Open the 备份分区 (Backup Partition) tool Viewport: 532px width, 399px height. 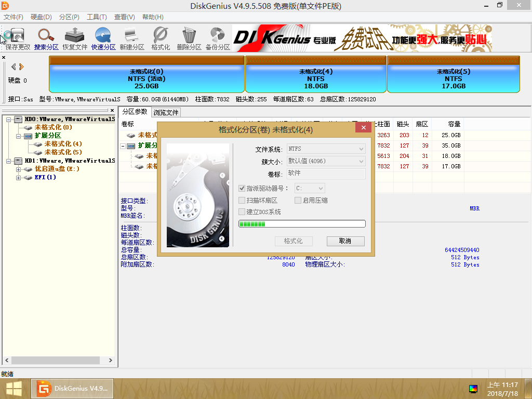pyautogui.click(x=217, y=38)
